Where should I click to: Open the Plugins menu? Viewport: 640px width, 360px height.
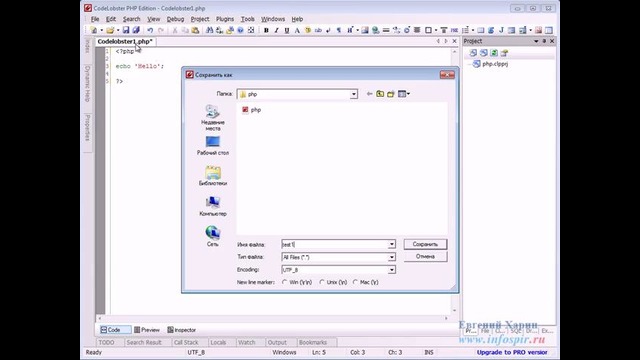(x=225, y=19)
